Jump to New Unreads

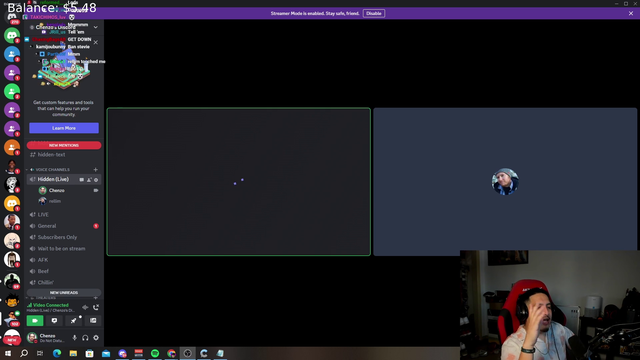point(64,293)
